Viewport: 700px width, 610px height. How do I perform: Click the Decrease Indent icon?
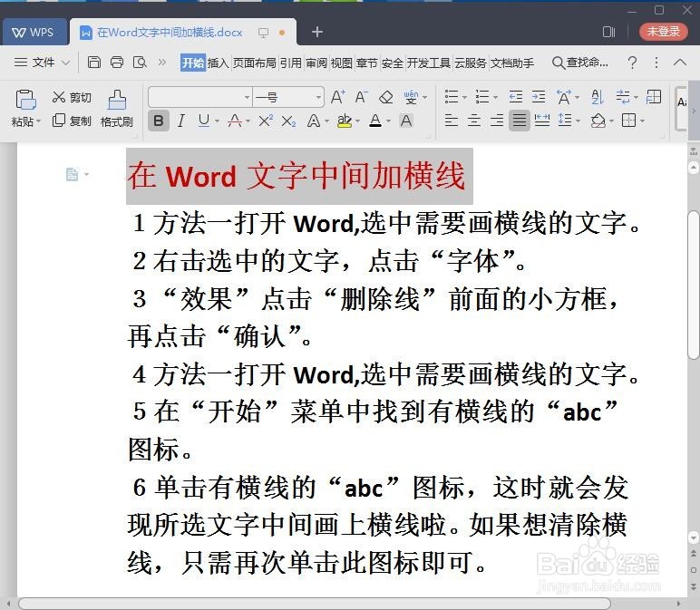pyautogui.click(x=516, y=97)
